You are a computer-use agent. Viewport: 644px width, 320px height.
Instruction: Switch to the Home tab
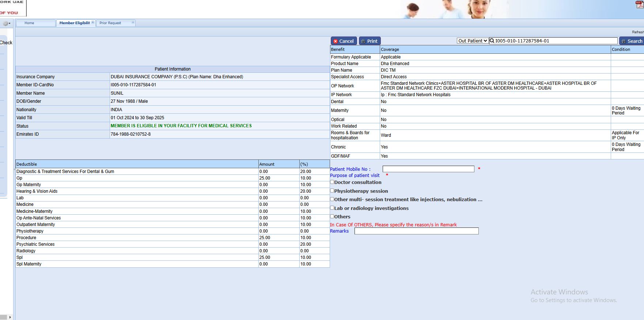click(29, 23)
